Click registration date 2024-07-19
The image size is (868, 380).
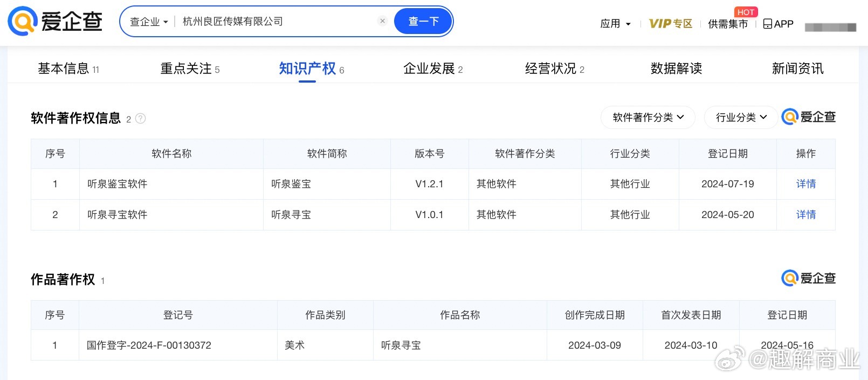tap(727, 184)
